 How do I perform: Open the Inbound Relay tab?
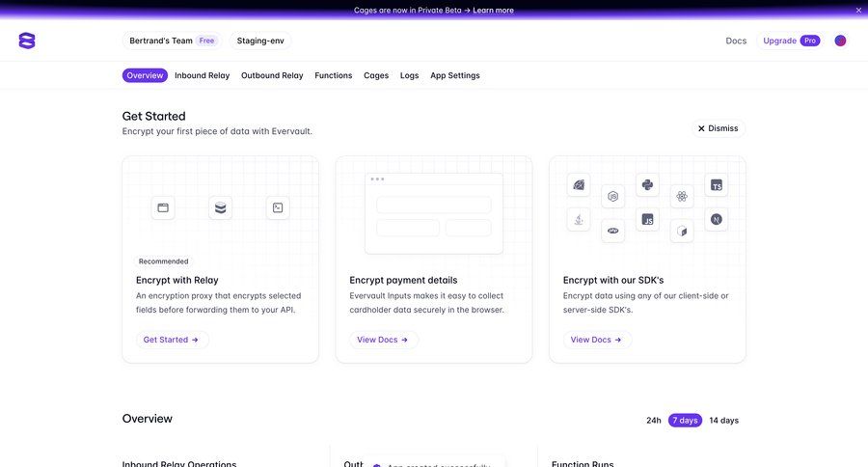tap(203, 75)
